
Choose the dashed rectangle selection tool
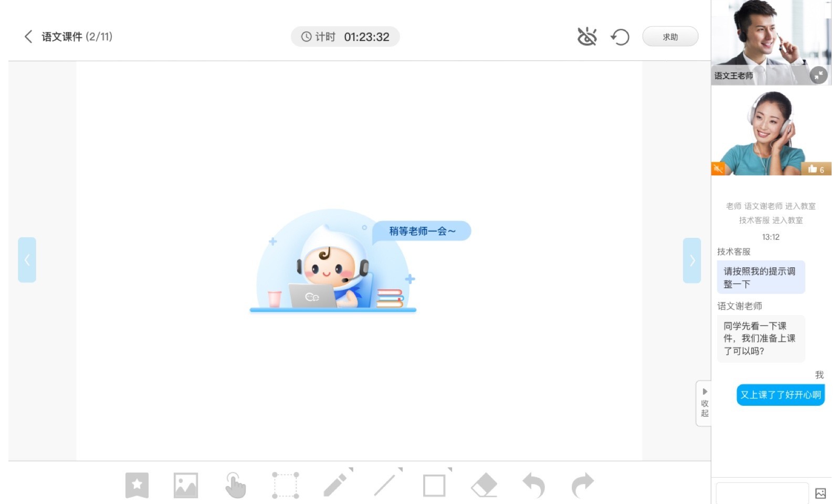tap(285, 485)
